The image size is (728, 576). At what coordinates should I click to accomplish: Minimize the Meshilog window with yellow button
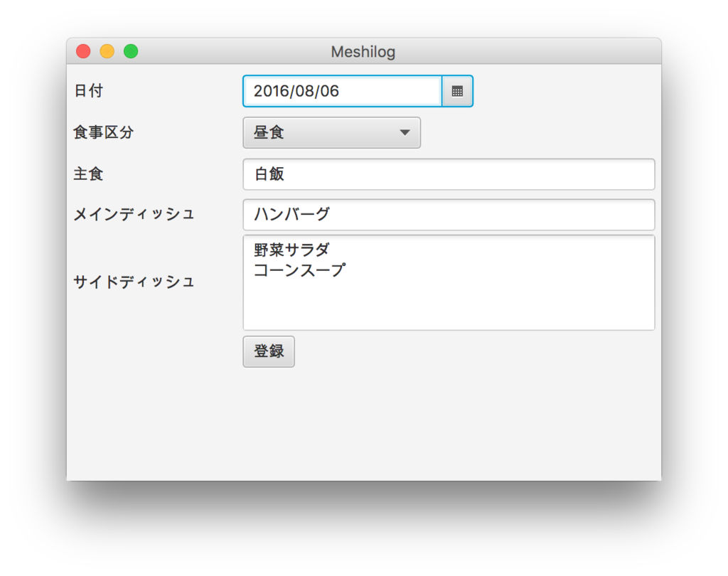[x=107, y=51]
